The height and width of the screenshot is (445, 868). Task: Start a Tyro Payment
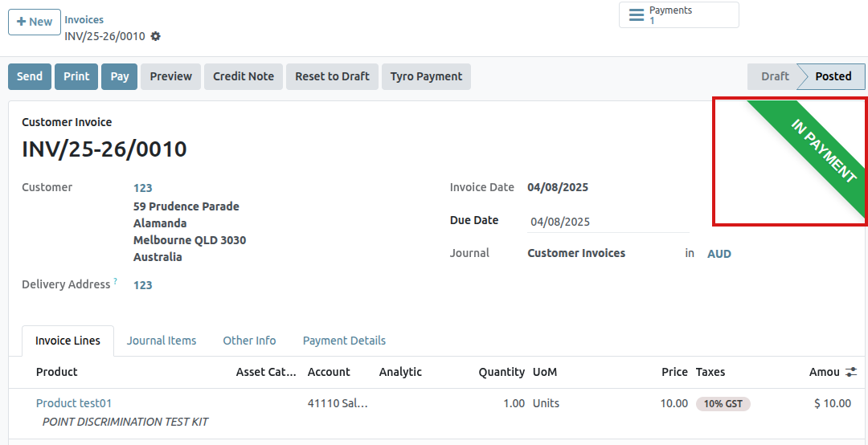(426, 76)
